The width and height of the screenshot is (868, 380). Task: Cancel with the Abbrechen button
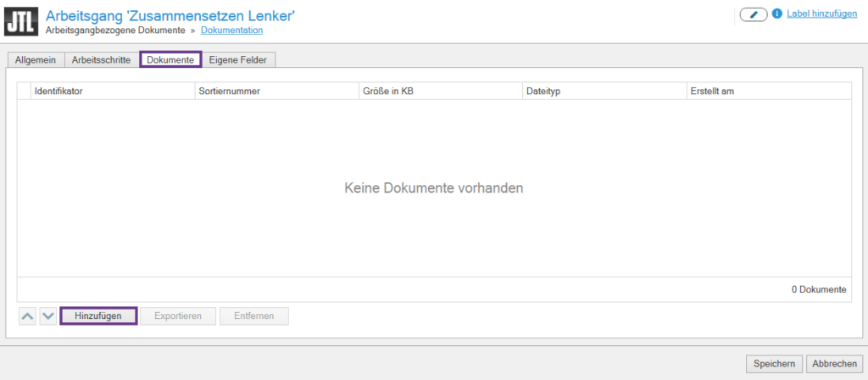coord(835,363)
